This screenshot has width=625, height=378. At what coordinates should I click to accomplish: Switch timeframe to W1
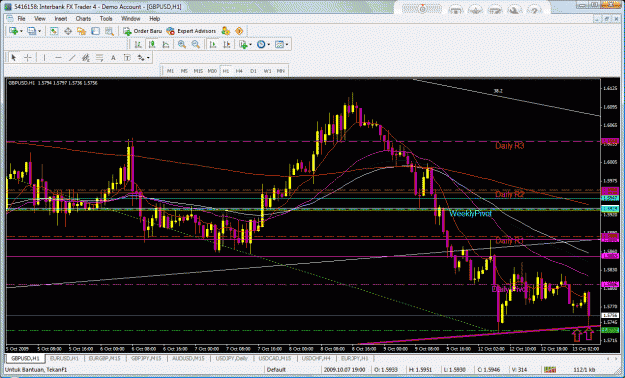(267, 71)
